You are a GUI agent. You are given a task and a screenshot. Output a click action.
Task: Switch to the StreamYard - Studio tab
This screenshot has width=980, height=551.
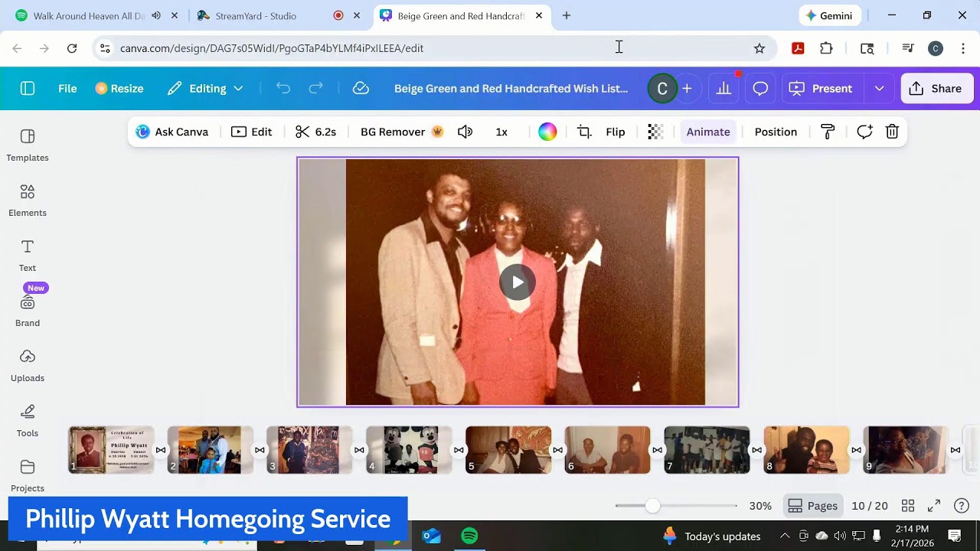256,16
